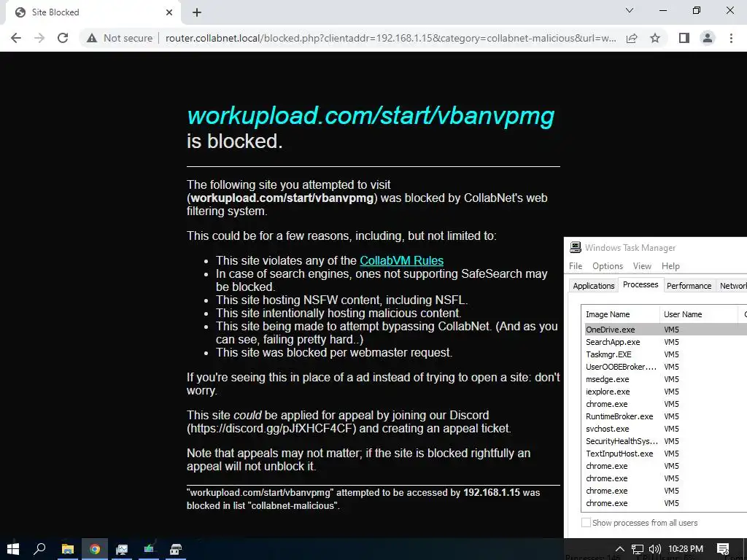Viewport: 747px width, 560px height.
Task: Click Chrome icon in taskbar
Action: tap(95, 549)
